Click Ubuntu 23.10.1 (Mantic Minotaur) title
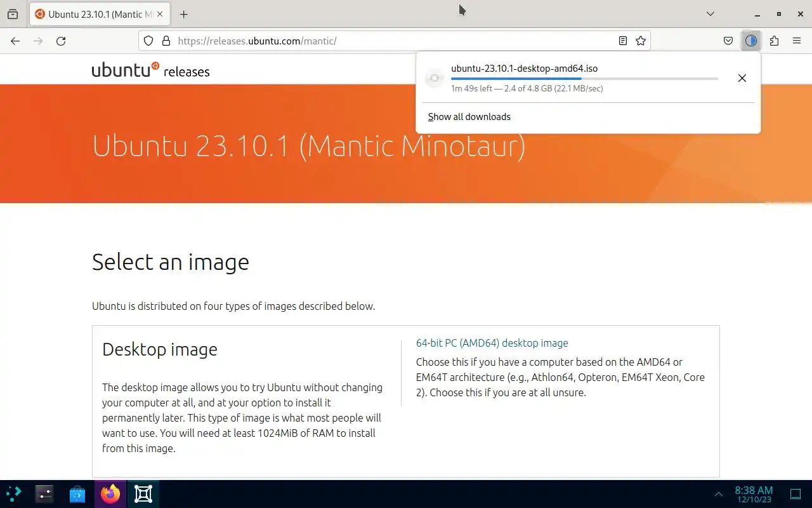This screenshot has height=508, width=812. click(309, 146)
